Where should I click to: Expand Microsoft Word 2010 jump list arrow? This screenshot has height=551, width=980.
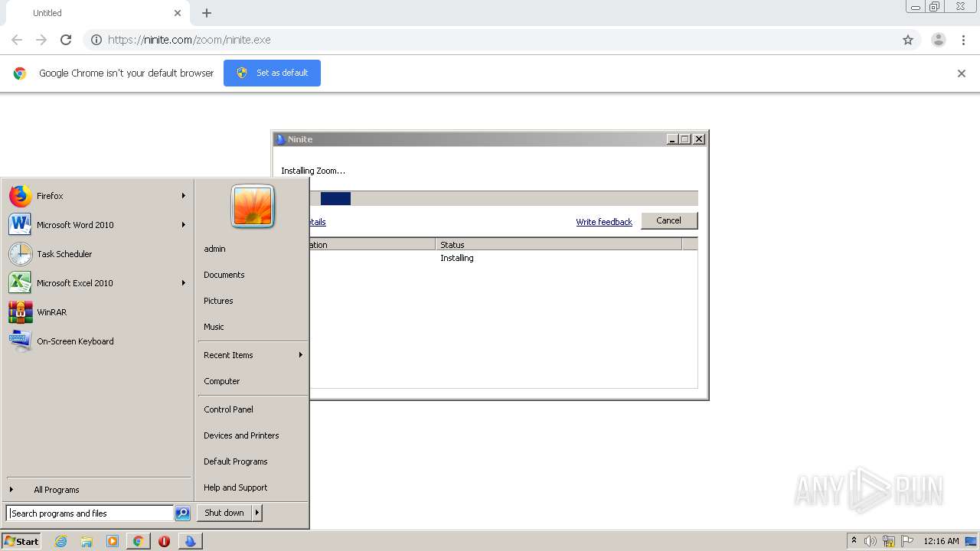(x=184, y=225)
